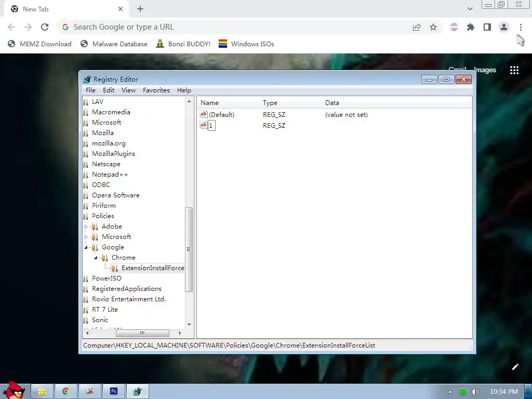Screen dimensions: 532x399
Task: Click the Data column header
Action: pyautogui.click(x=396, y=103)
